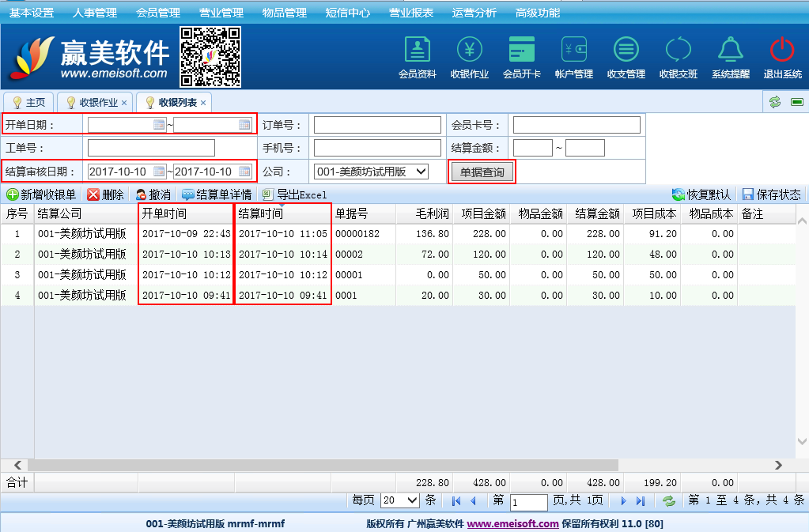Go to the last page of results
The image size is (809, 532).
(641, 500)
